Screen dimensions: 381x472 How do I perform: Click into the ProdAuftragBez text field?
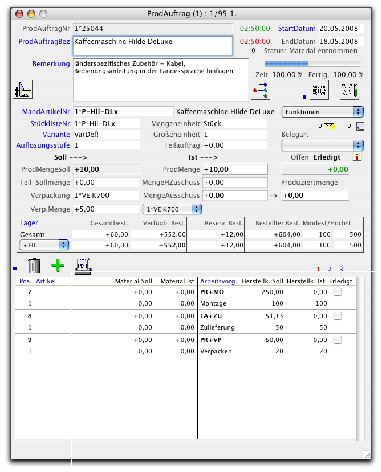click(x=153, y=46)
